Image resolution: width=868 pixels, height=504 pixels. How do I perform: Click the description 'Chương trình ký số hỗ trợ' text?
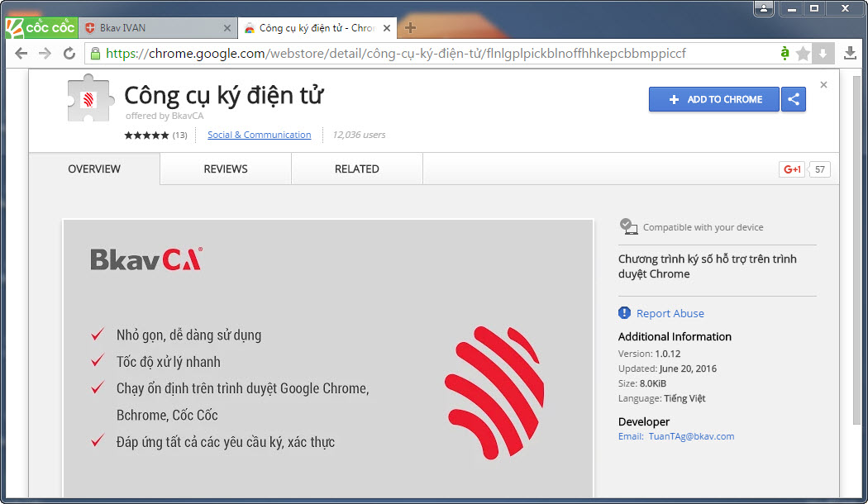(708, 266)
